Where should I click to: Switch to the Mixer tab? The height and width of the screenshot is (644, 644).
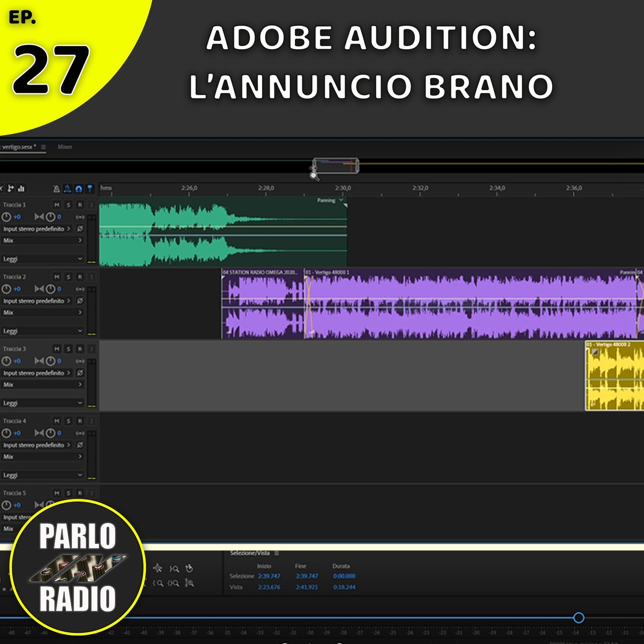[x=65, y=147]
